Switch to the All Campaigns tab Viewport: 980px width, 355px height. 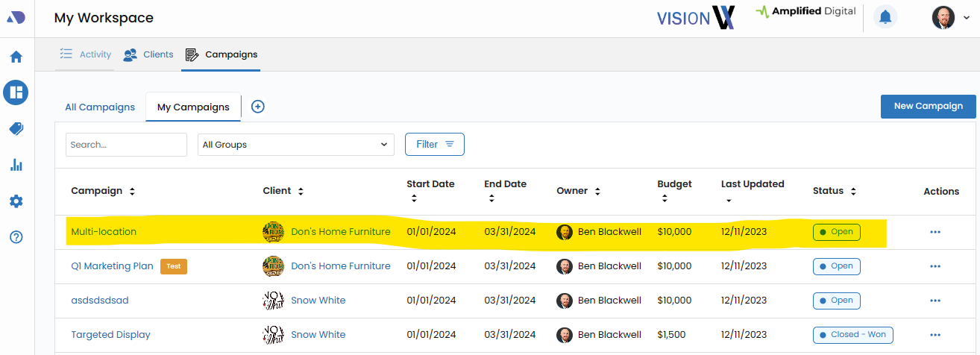tap(100, 107)
